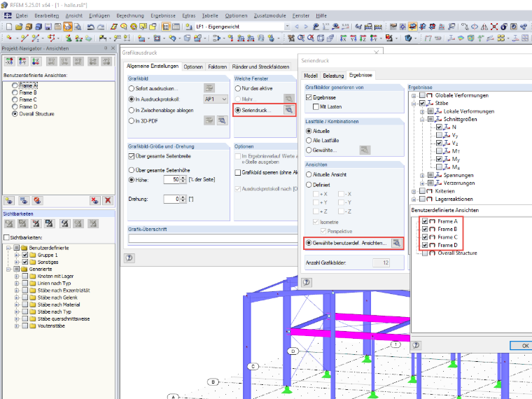Expand the Spannungen tree node

pyautogui.click(x=422, y=176)
